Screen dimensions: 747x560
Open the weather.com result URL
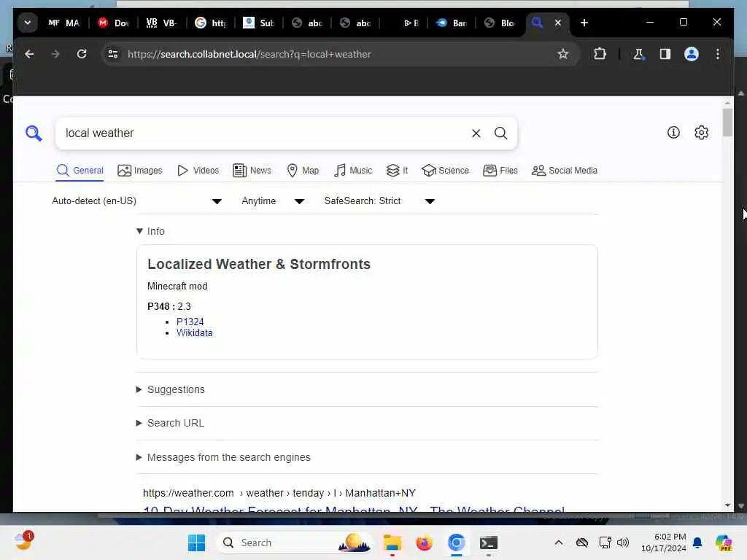click(279, 493)
